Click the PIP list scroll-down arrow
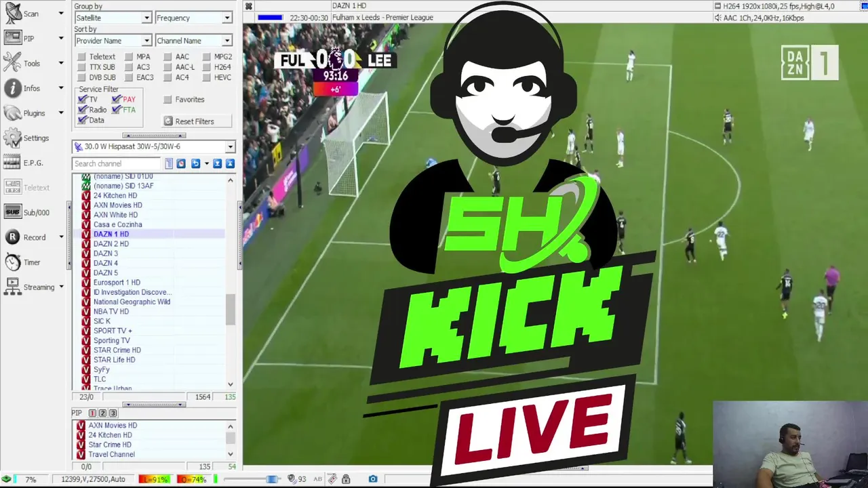The height and width of the screenshot is (488, 868). [x=231, y=454]
